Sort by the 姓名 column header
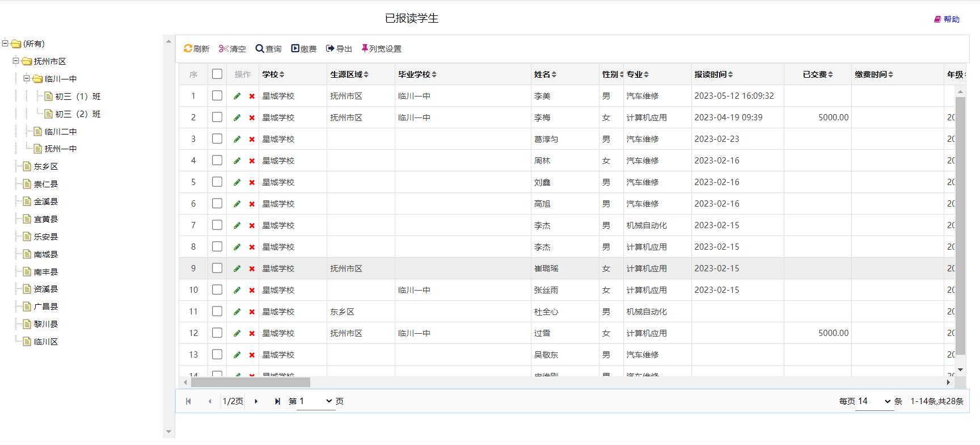This screenshot has height=445, width=980. pos(546,74)
